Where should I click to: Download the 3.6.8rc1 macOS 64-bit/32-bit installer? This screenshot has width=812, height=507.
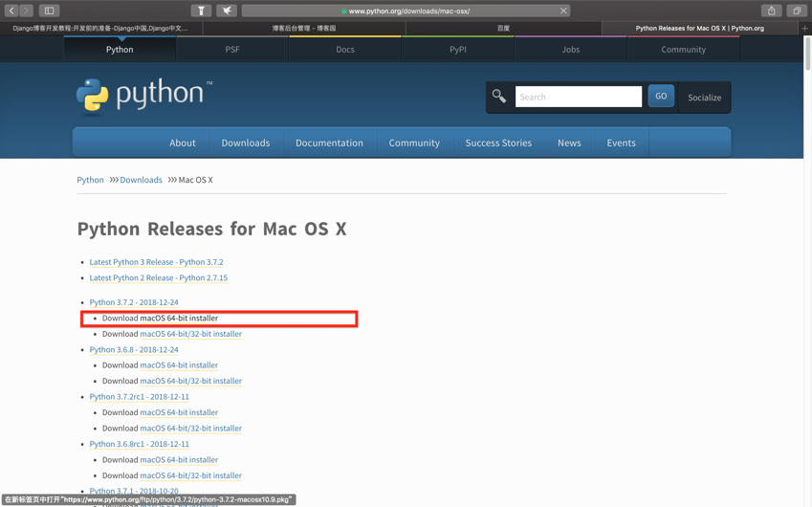point(190,475)
